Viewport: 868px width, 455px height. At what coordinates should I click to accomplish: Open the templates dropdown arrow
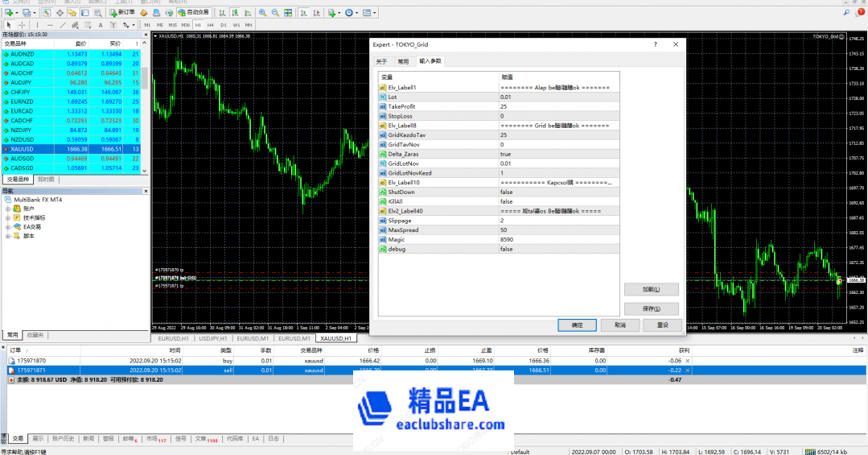(x=374, y=12)
